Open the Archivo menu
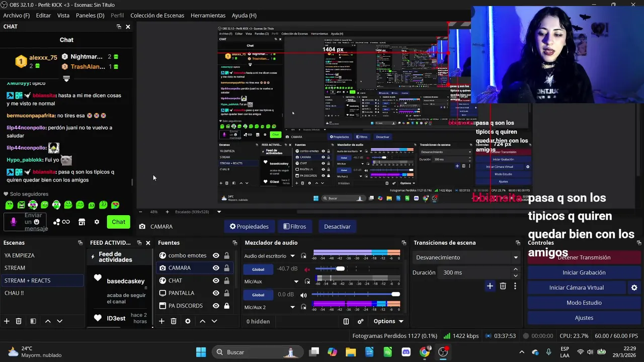Screen dimensions: 644x362 16,16
